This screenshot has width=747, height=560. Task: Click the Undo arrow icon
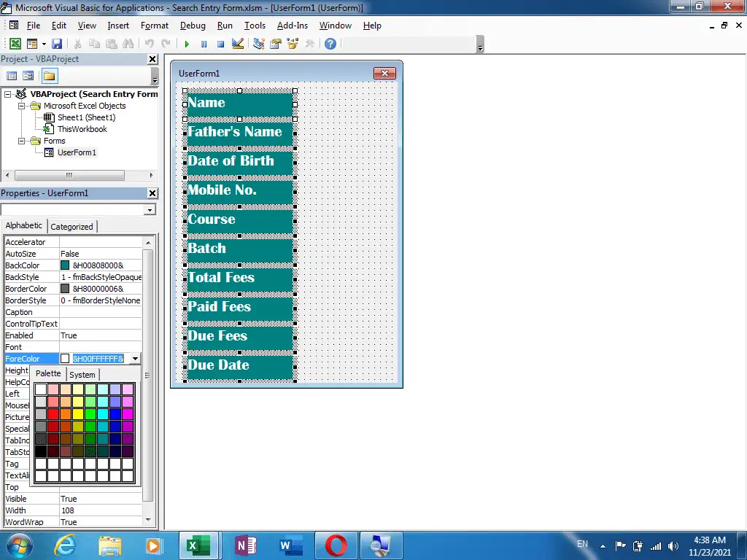[x=149, y=44]
